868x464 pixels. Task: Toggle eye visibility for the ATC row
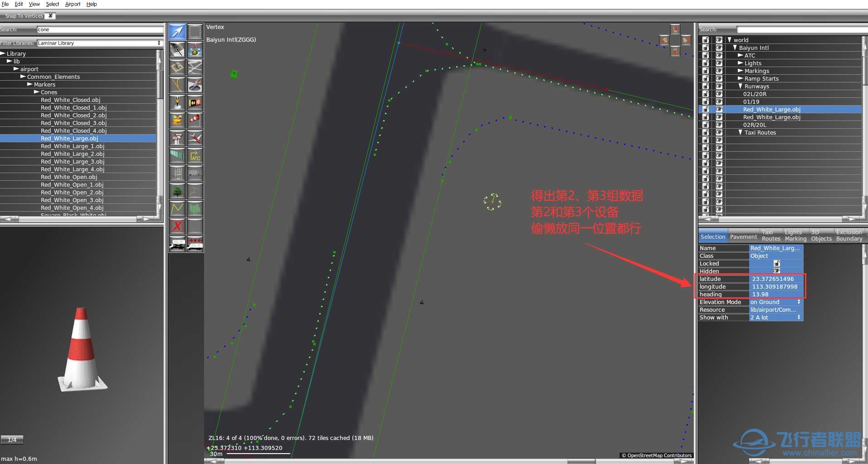[719, 55]
